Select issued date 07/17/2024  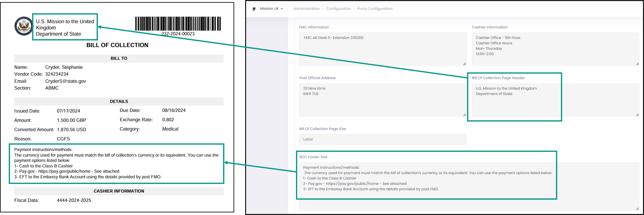pyautogui.click(x=68, y=111)
